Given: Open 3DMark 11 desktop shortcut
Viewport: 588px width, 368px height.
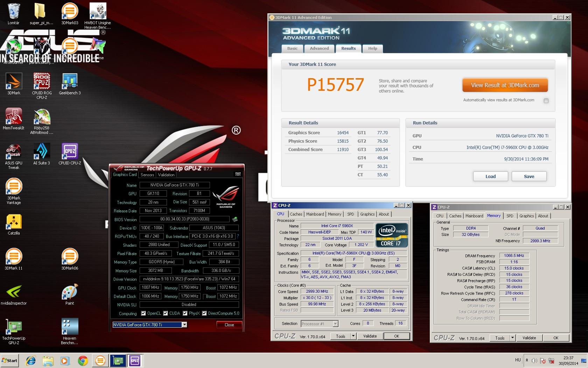Looking at the screenshot, I should [14, 259].
